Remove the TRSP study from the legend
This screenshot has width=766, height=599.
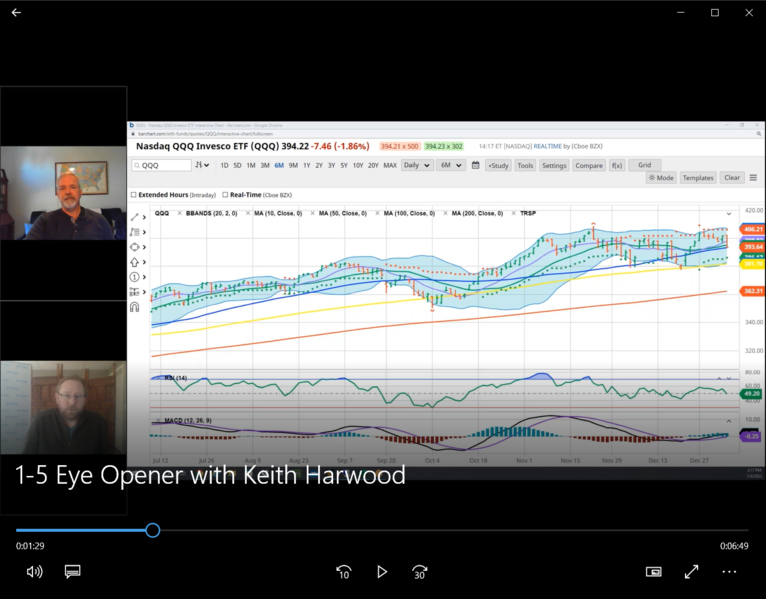point(513,214)
